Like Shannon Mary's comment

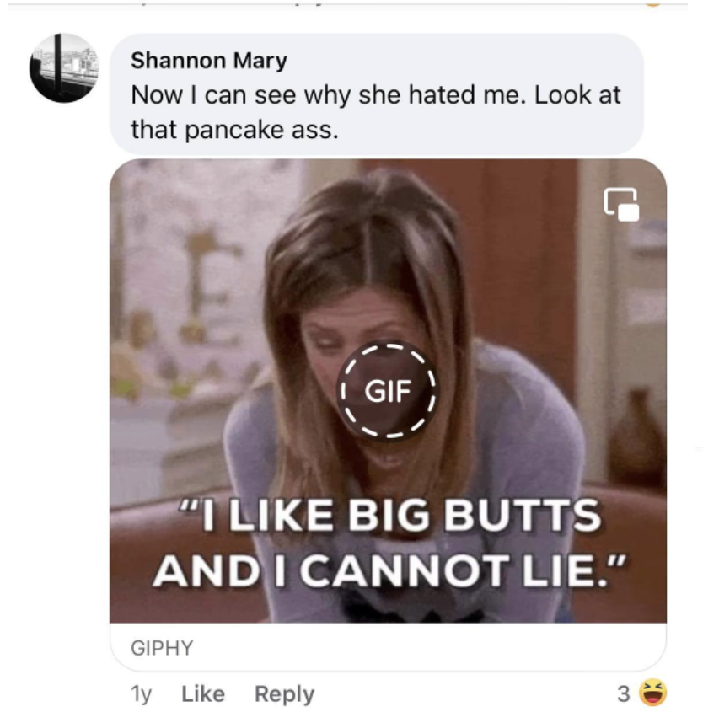click(203, 694)
